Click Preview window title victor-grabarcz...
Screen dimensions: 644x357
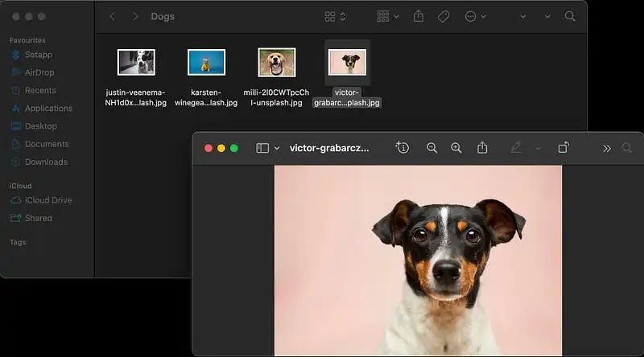329,148
